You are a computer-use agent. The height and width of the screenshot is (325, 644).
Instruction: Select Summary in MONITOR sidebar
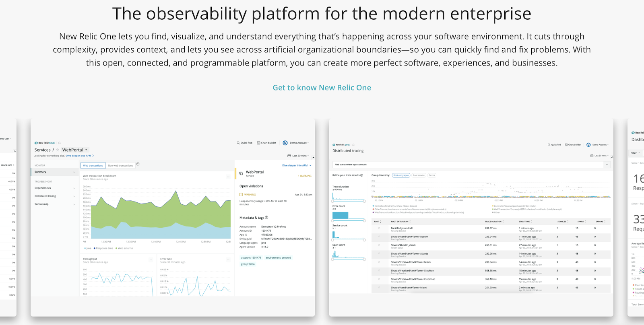pos(54,172)
